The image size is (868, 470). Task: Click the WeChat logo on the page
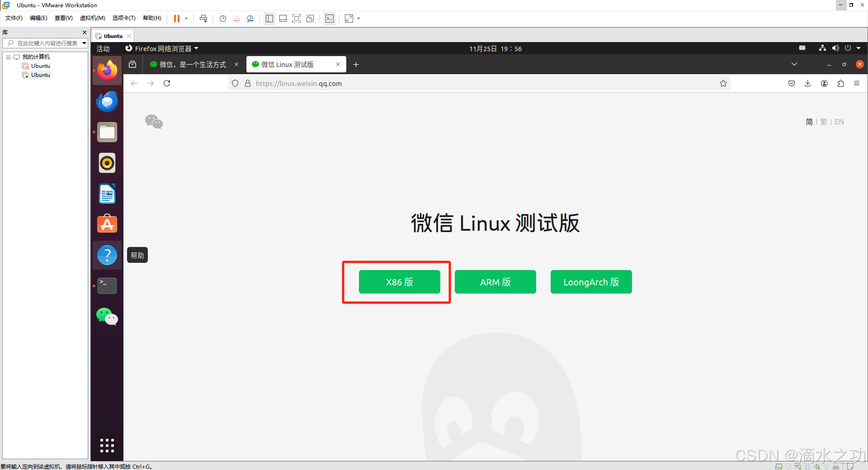point(154,122)
